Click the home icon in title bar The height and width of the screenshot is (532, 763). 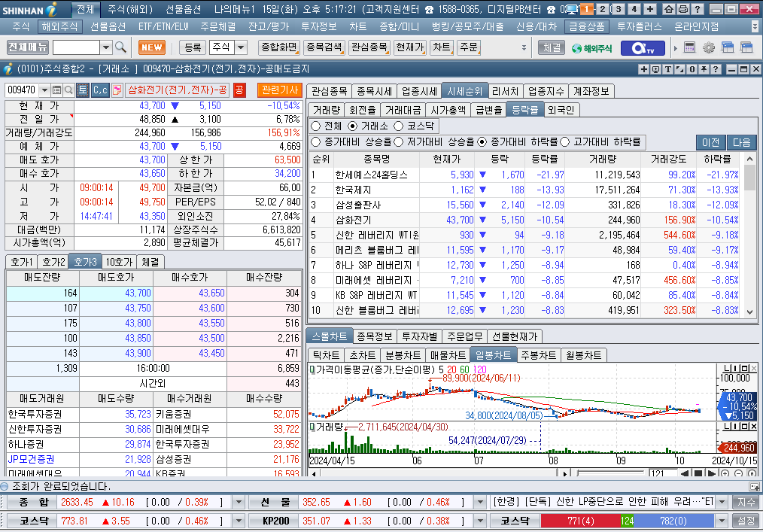pyautogui.click(x=669, y=9)
